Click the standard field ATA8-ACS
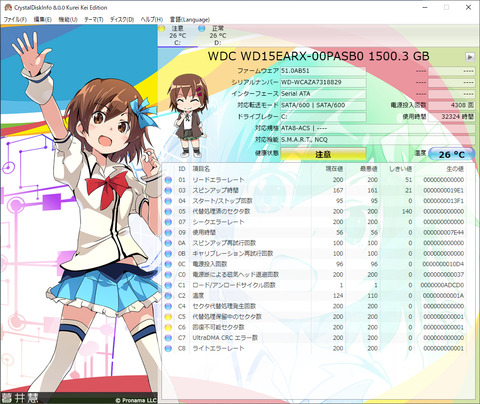The height and width of the screenshot is (404, 480). point(378,128)
